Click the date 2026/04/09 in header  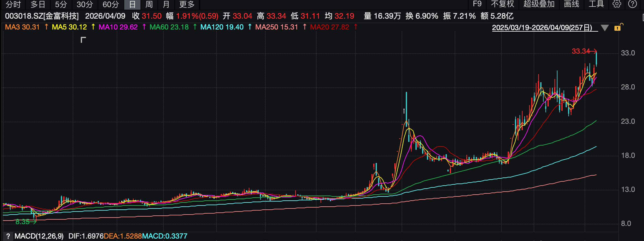tap(105, 16)
